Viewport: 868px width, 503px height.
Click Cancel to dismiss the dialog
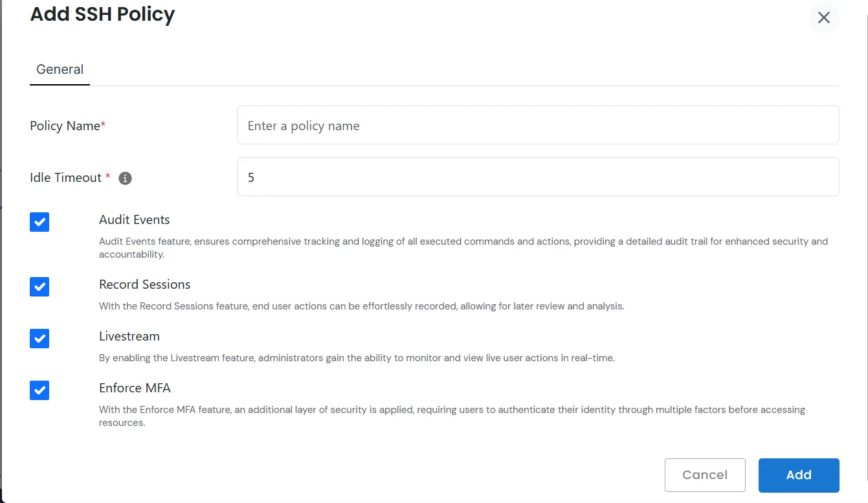click(705, 475)
